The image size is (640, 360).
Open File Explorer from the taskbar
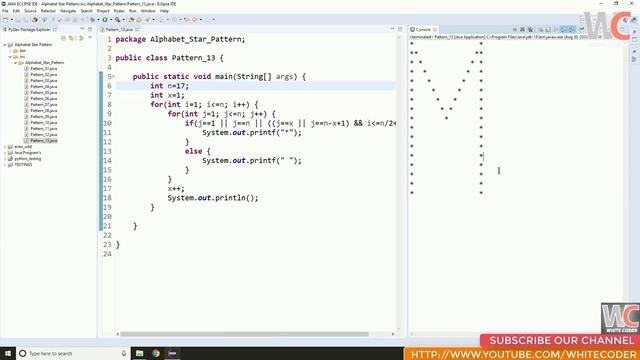coord(140,353)
